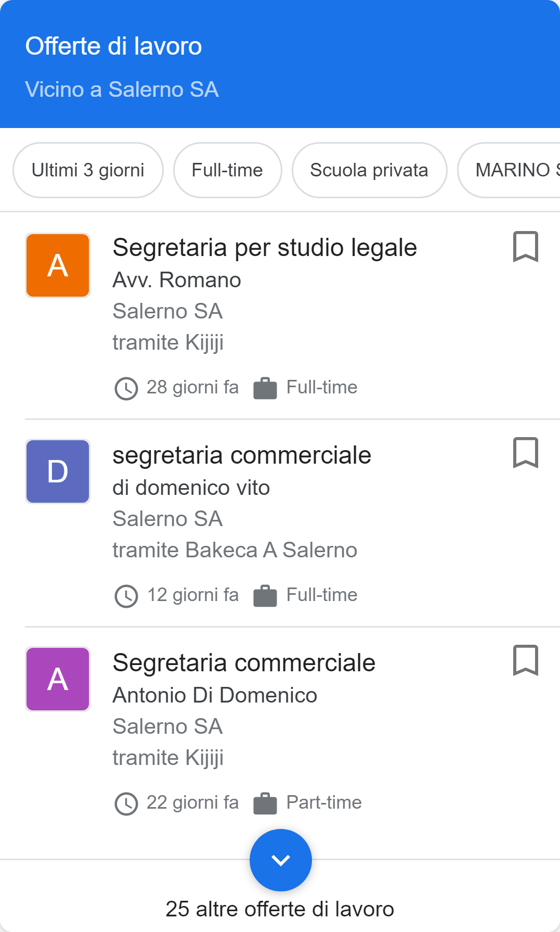Click the briefcase icon on the Bakeca listing
The height and width of the screenshot is (932, 560).
pos(265,596)
